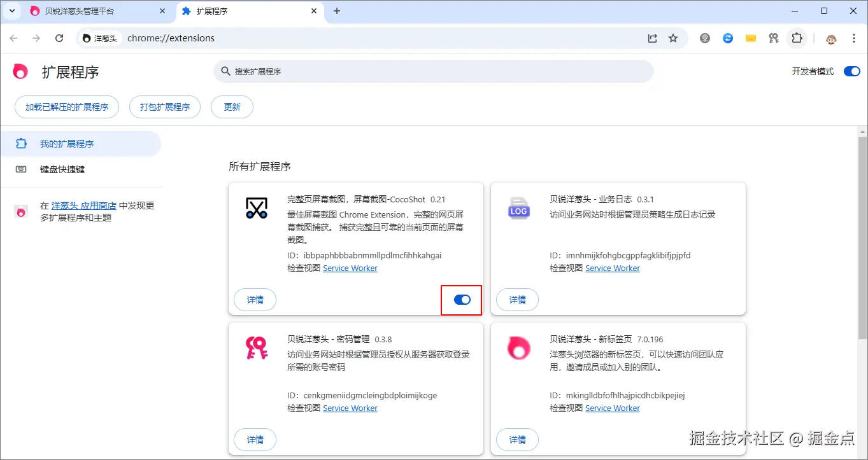Click the profile avatar icon in the toolbar
The height and width of the screenshot is (460, 868).
830,38
